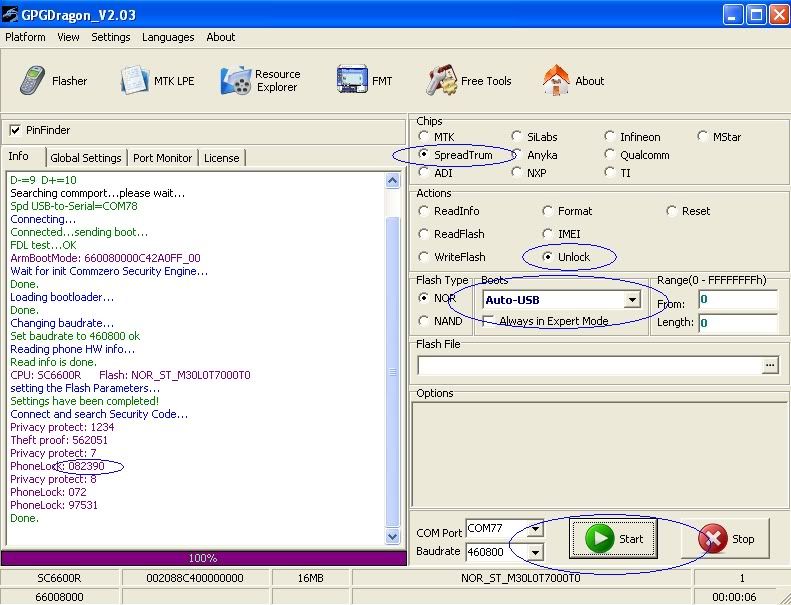Open the About menu

(220, 37)
